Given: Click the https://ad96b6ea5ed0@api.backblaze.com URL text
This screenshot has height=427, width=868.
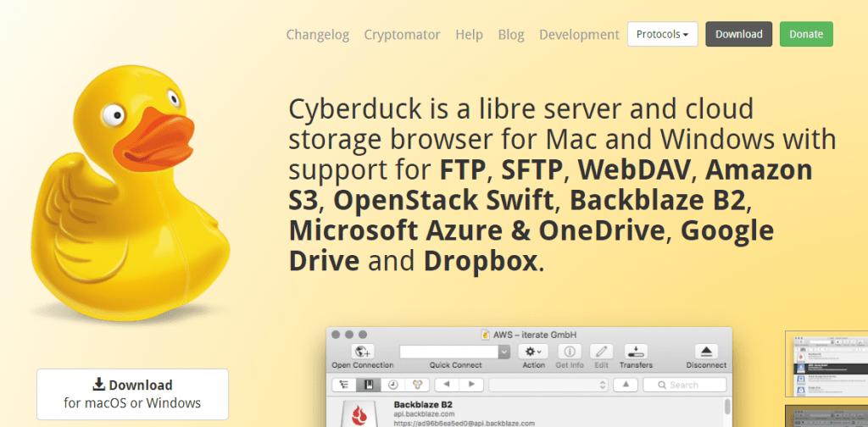Looking at the screenshot, I should click(x=464, y=423).
